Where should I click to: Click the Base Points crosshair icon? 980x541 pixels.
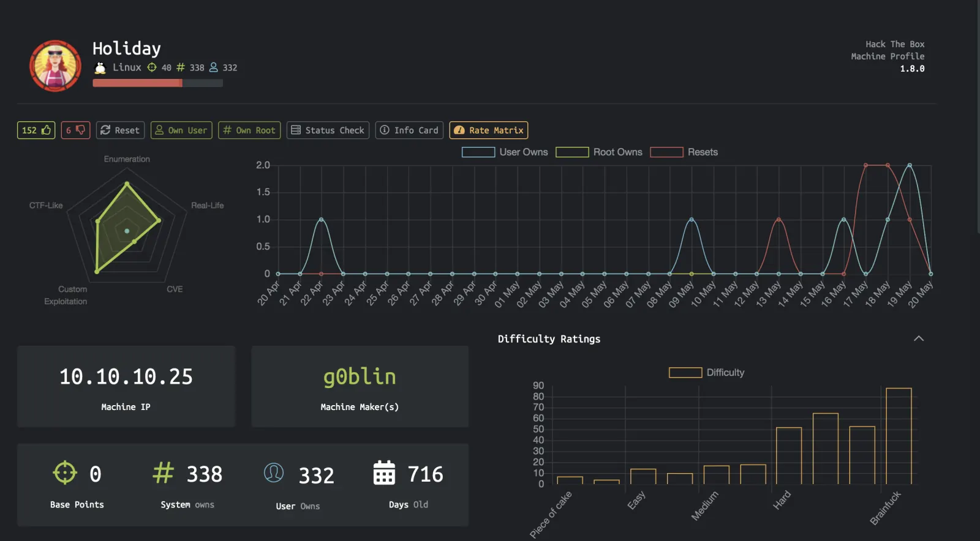(x=65, y=472)
